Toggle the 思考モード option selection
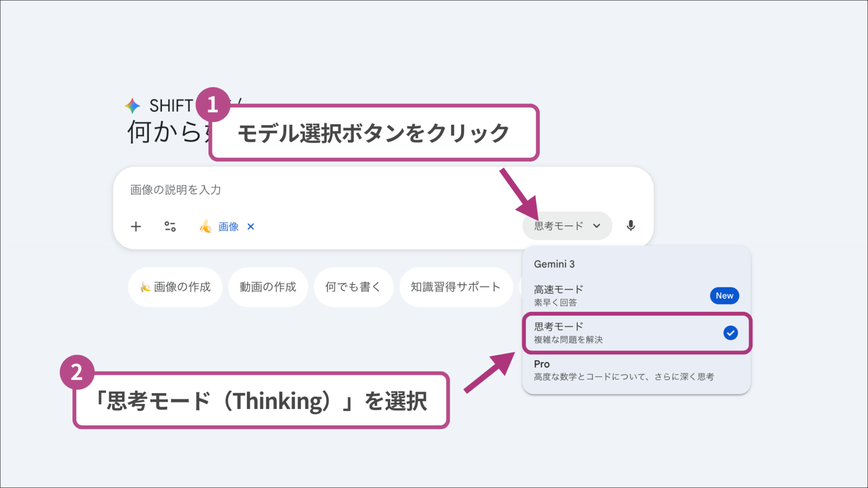This screenshot has height=488, width=868. coord(588,333)
